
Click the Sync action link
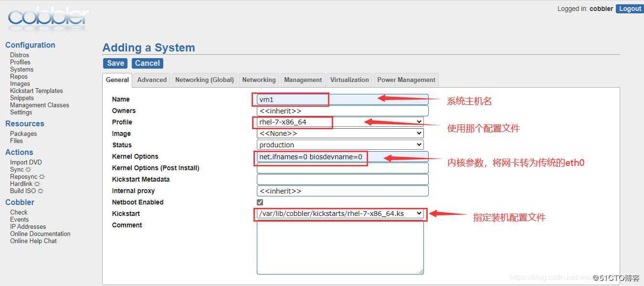(17, 170)
